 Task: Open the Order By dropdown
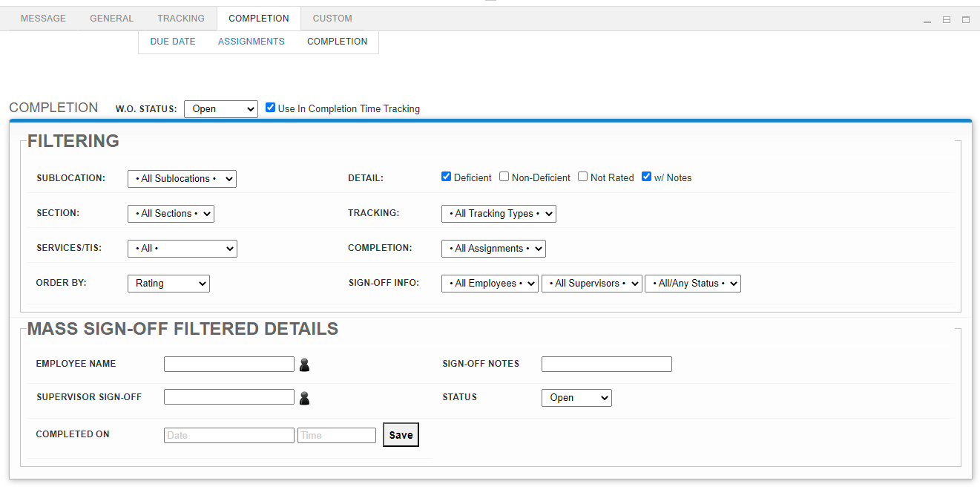click(168, 283)
